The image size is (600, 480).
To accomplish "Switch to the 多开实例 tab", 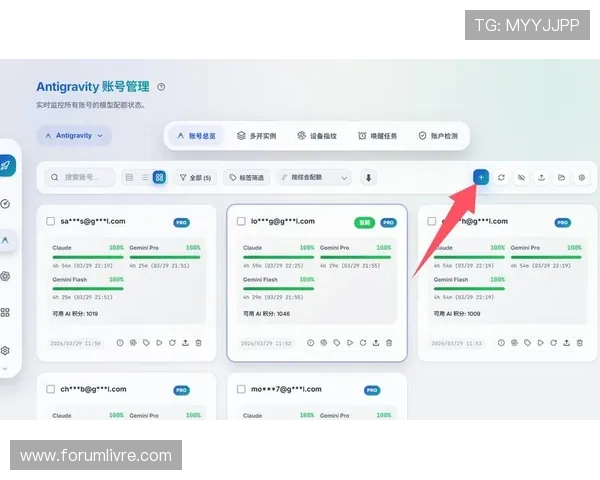I will tap(256, 136).
